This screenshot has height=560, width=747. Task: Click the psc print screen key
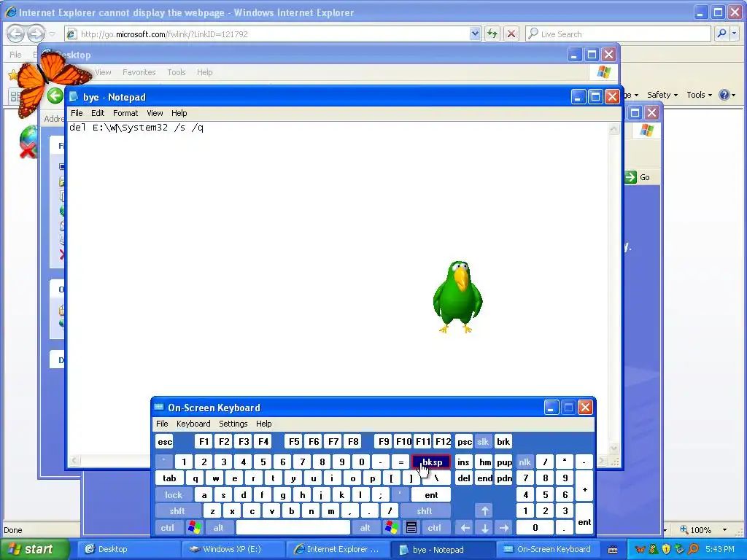[x=464, y=441]
